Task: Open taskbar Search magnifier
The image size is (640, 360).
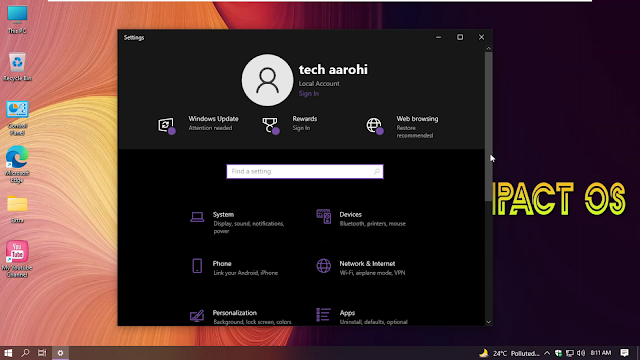Action: [x=25, y=353]
